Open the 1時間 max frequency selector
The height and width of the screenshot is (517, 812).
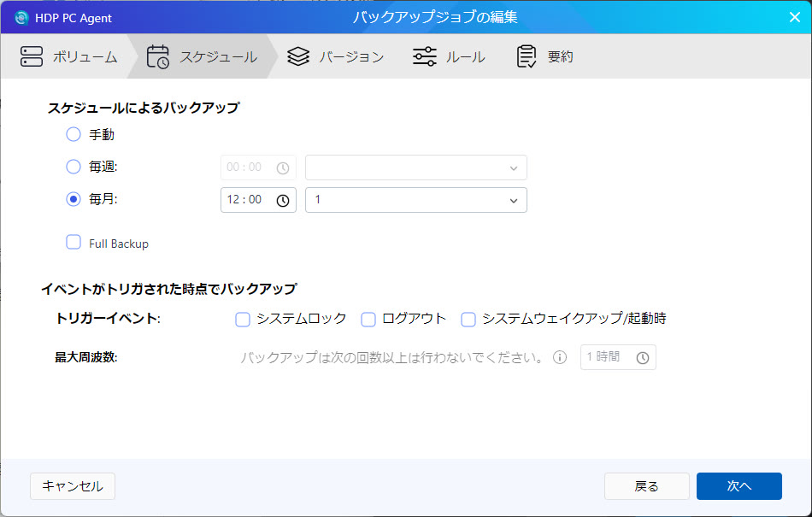pos(617,357)
